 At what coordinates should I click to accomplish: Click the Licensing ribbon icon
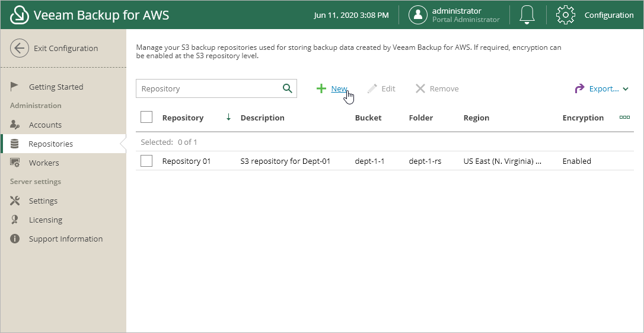(15, 220)
